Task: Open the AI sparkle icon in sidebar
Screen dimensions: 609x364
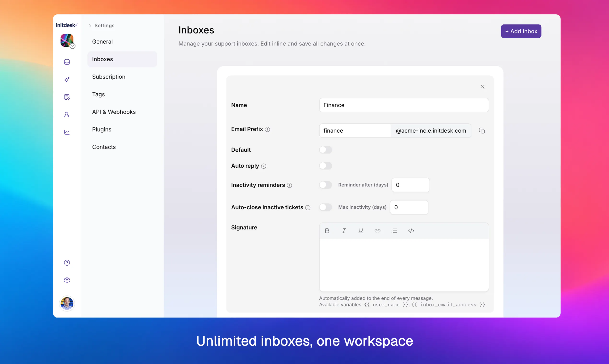Action: coord(67,80)
